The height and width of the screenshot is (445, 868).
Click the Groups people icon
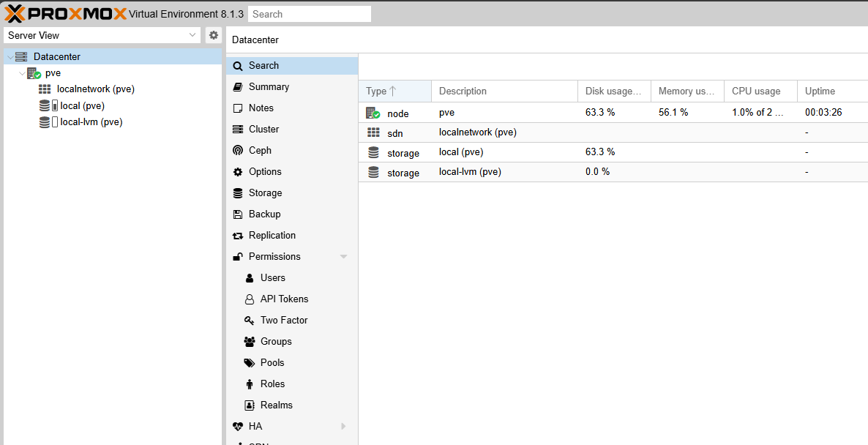[250, 342]
